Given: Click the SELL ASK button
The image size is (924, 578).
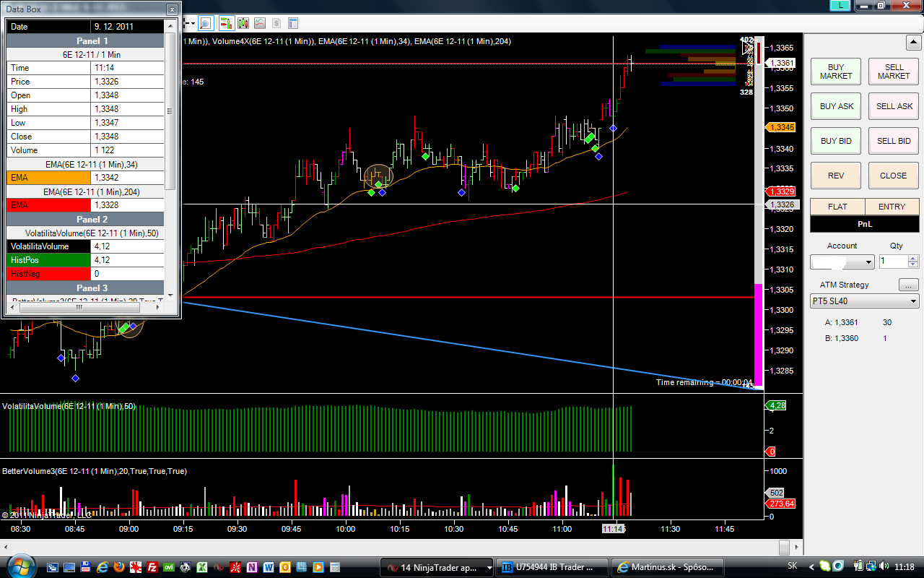Looking at the screenshot, I should point(894,106).
